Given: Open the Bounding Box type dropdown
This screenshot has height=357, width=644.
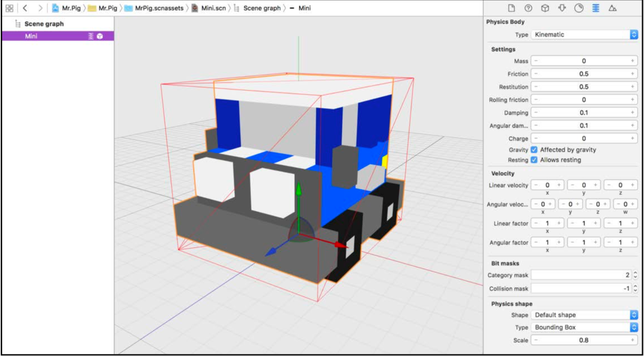Looking at the screenshot, I should pyautogui.click(x=585, y=327).
